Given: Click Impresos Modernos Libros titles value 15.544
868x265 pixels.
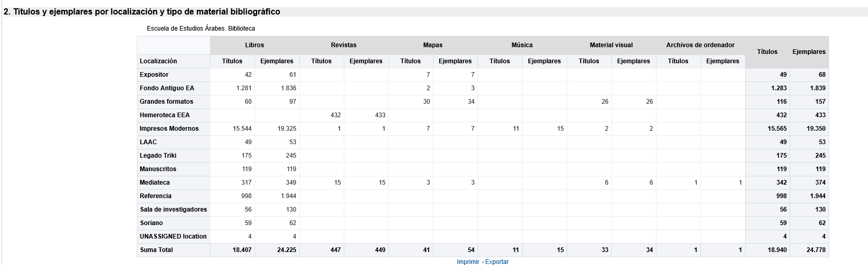Looking at the screenshot, I should click(242, 129).
